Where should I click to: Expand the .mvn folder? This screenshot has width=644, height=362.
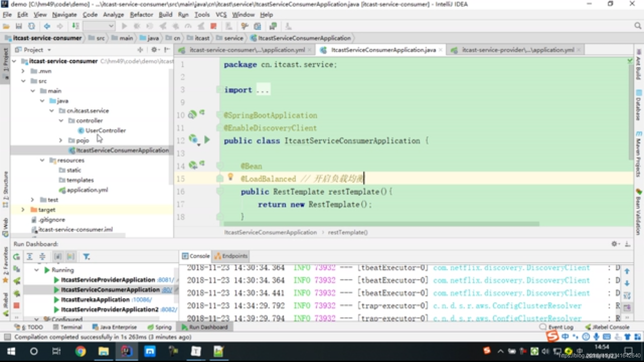pyautogui.click(x=23, y=71)
